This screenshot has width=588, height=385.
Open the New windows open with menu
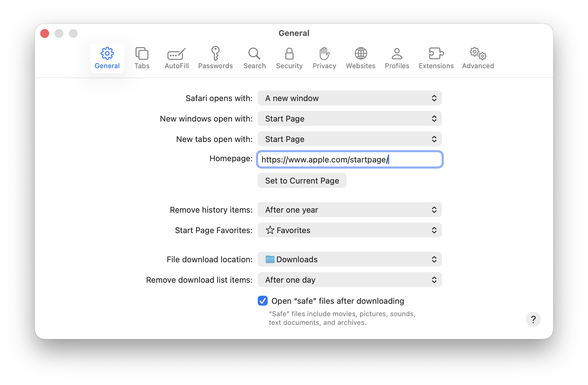click(350, 119)
